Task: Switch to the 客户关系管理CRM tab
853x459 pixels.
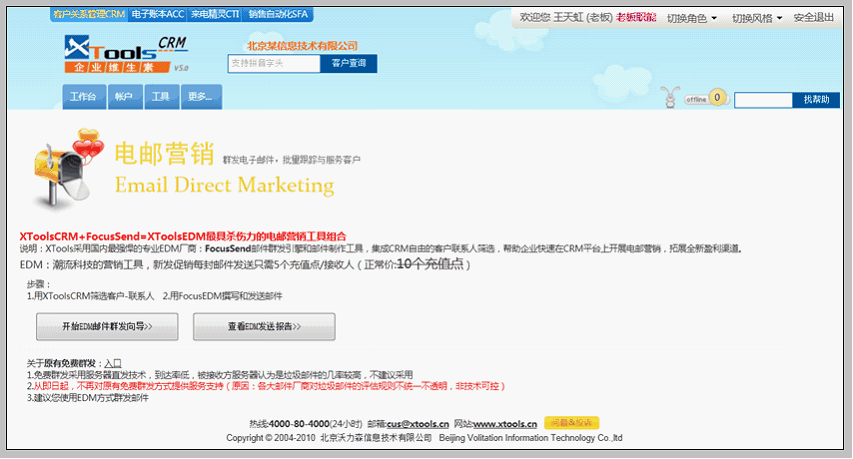Action: tap(89, 15)
